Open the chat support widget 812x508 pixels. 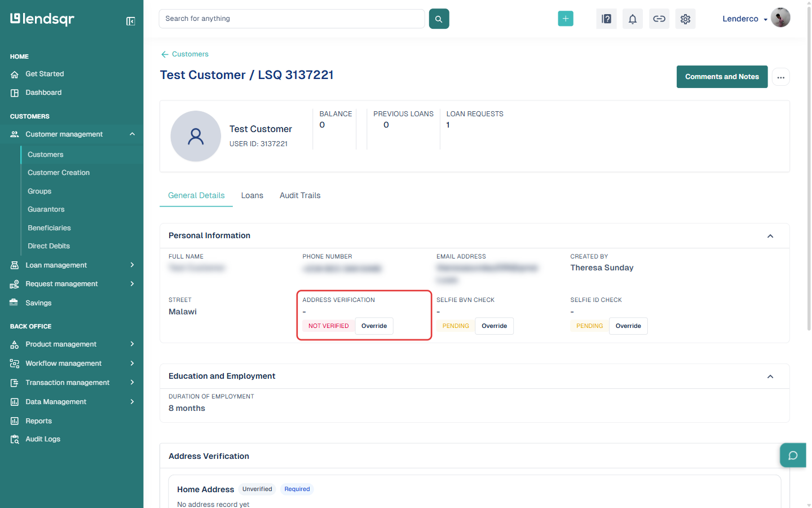[793, 456]
